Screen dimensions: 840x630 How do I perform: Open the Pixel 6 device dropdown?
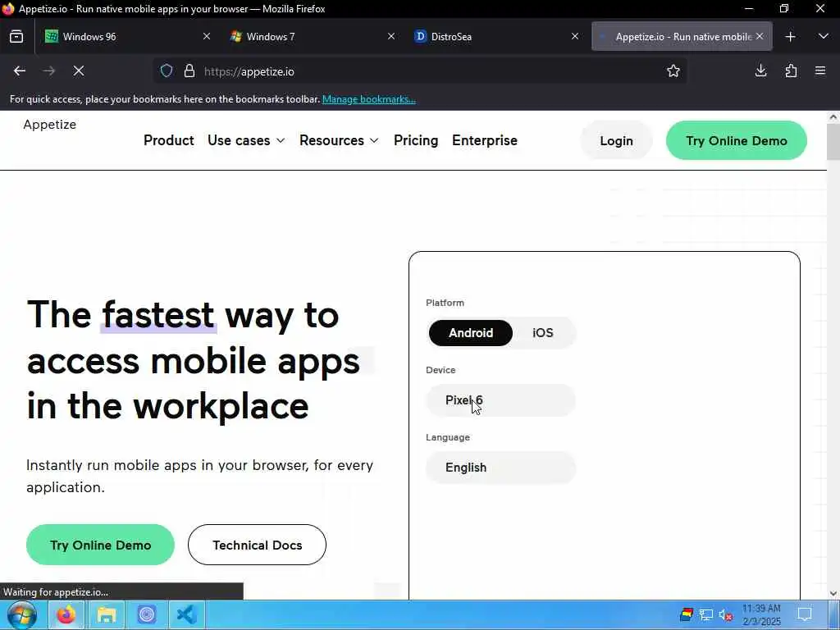click(x=501, y=400)
